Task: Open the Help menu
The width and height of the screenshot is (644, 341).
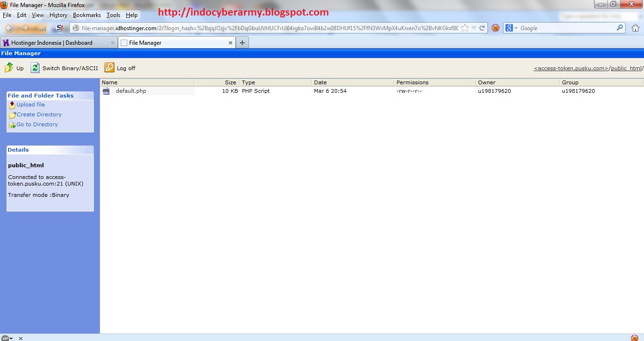Action: coord(132,15)
